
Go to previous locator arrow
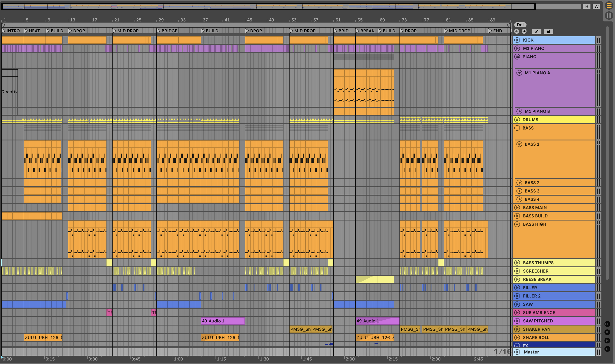[x=516, y=31]
